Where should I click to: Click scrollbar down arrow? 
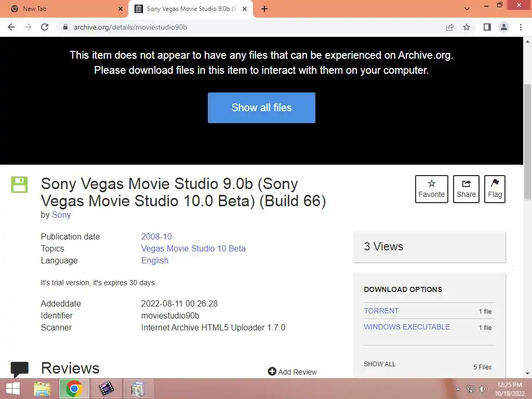(527, 374)
